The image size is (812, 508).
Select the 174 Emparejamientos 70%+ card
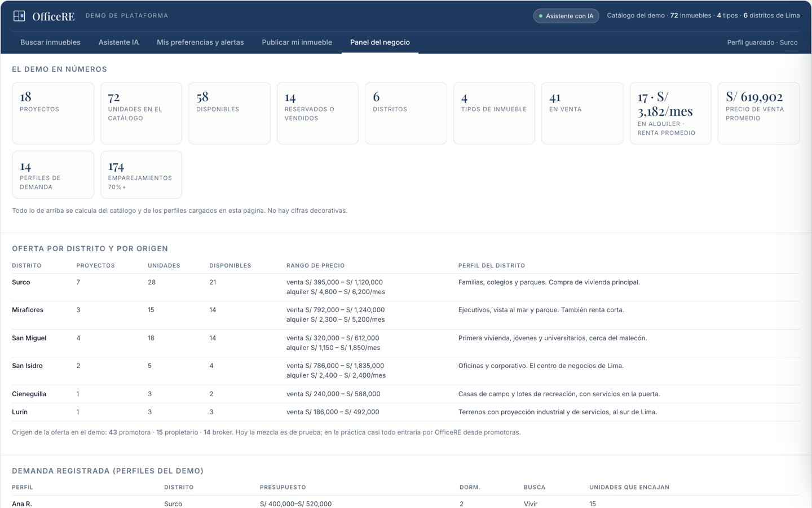tap(141, 174)
